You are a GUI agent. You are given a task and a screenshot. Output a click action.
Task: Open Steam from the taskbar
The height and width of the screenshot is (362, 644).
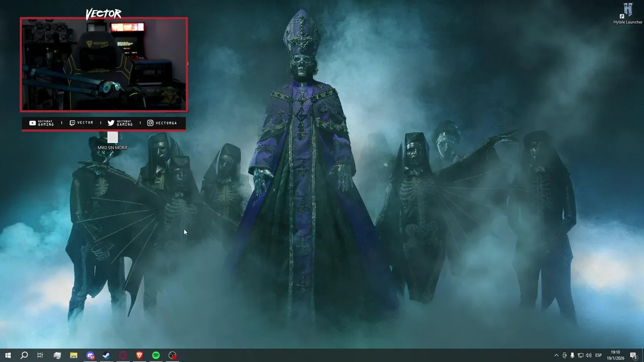[x=106, y=355]
